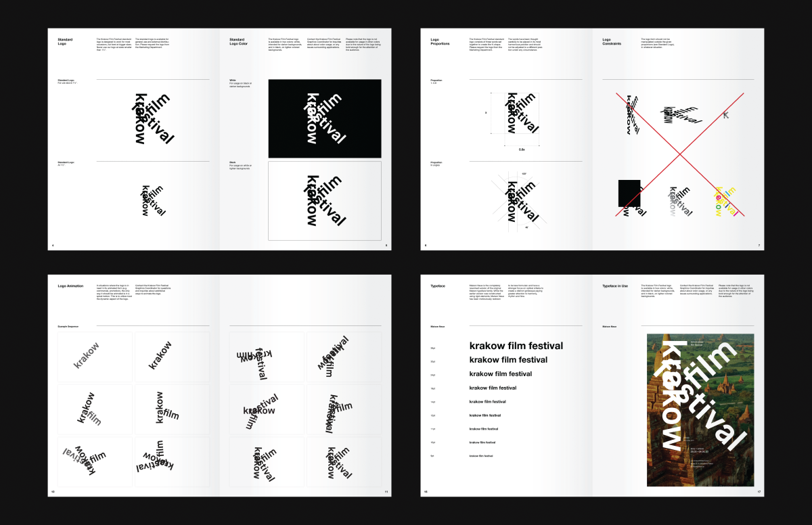Select the white logo on black background
Image resolution: width=812 pixels, height=525 pixels.
click(x=325, y=119)
